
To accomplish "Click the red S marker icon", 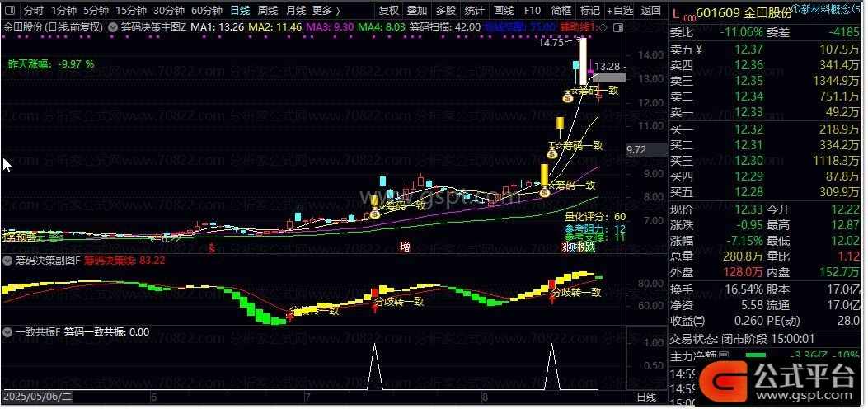I will pos(212,248).
